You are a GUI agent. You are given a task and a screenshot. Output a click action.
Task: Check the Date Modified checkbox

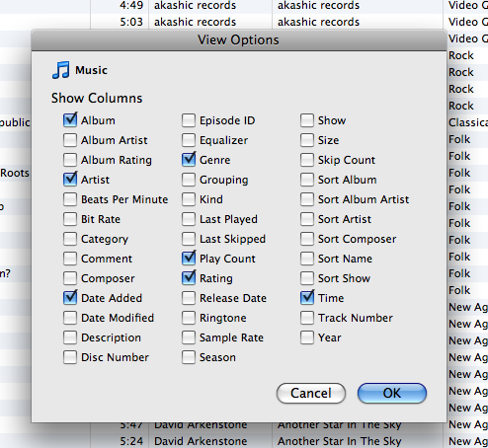(x=70, y=318)
